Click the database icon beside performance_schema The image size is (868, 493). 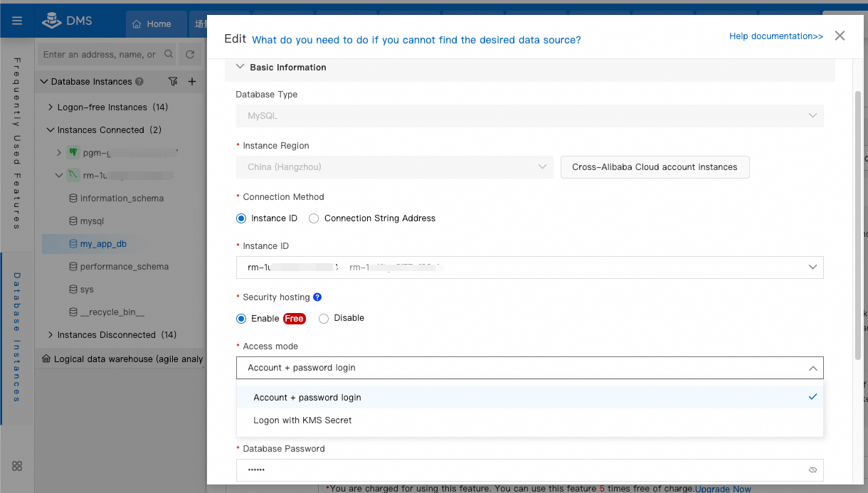pos(73,267)
